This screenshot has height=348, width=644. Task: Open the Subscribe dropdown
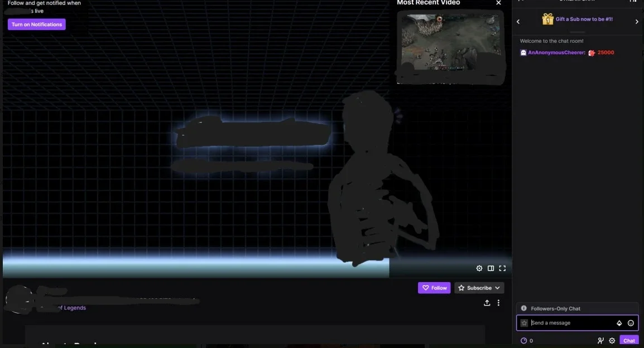tap(479, 288)
